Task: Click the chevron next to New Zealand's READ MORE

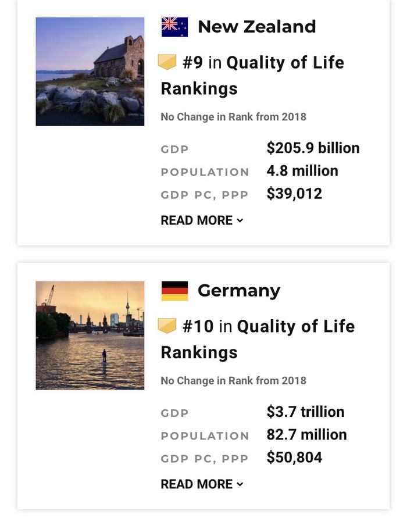Action: (x=240, y=220)
